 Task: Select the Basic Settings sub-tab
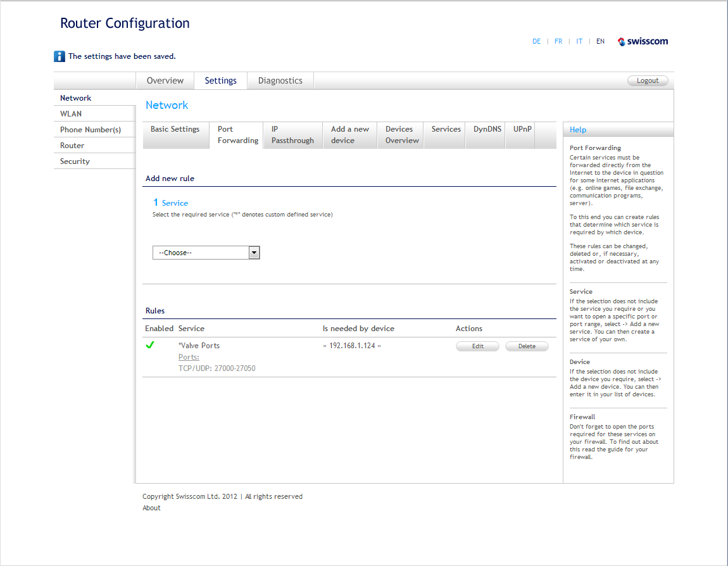tap(175, 129)
